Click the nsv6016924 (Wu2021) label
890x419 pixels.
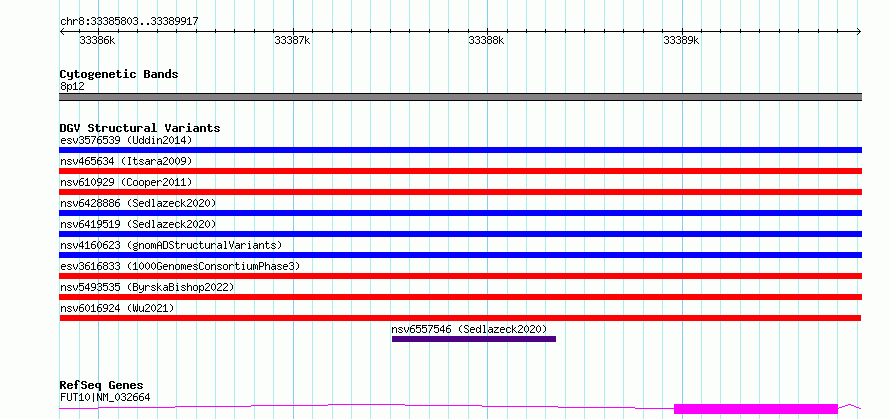[117, 308]
